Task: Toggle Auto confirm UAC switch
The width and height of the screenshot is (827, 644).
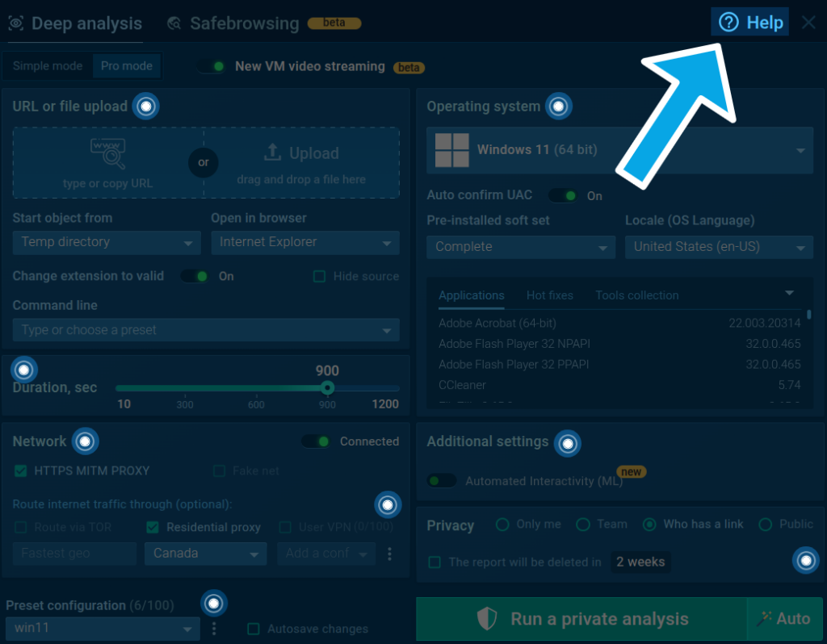Action: tap(563, 195)
